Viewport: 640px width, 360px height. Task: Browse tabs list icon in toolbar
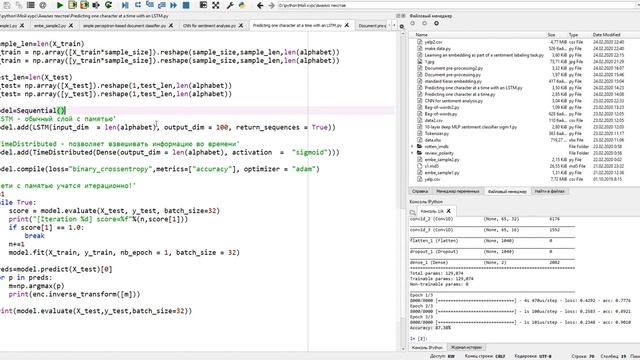[x=31, y=5]
